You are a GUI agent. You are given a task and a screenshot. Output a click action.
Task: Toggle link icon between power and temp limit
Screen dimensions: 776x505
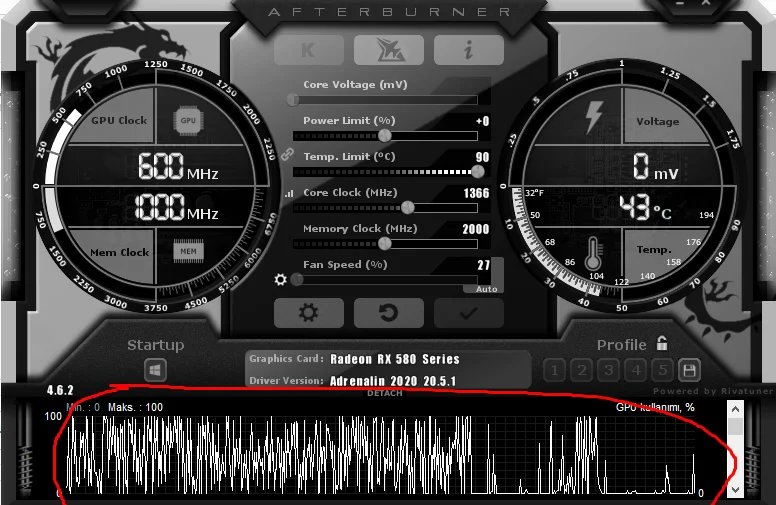[x=288, y=154]
